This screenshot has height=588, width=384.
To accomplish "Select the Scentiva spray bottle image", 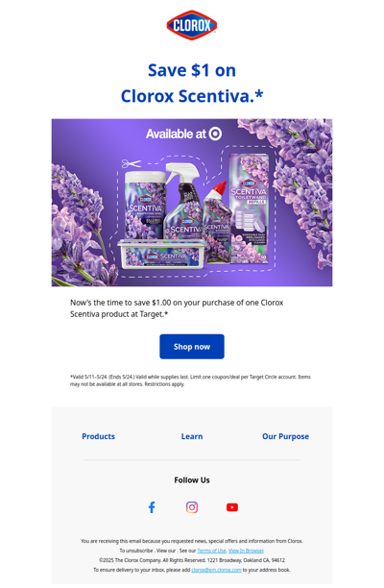I will tap(184, 201).
